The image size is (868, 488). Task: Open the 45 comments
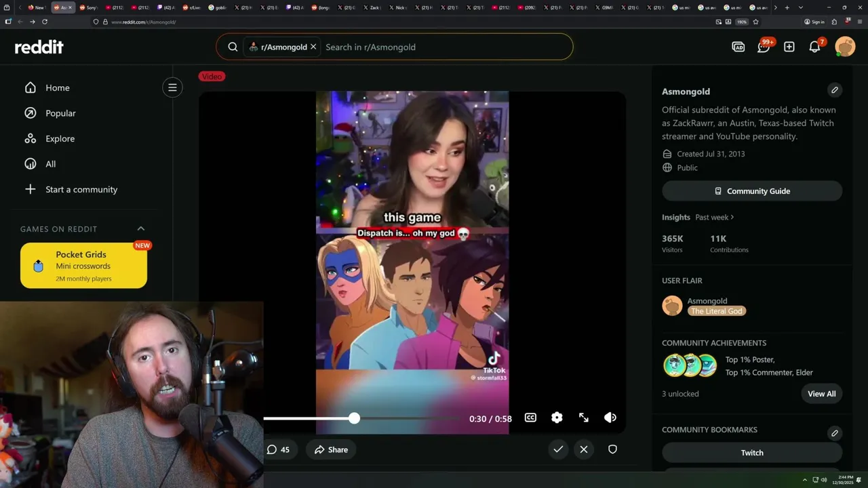point(279,449)
